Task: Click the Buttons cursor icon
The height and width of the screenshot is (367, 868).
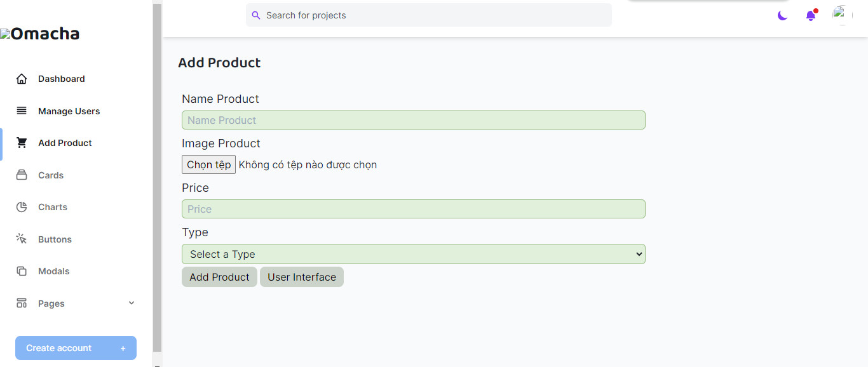Action: pyautogui.click(x=22, y=239)
